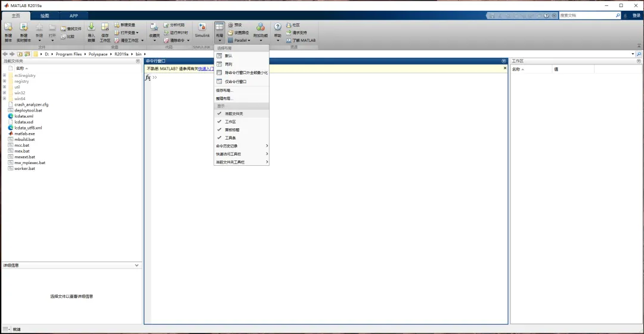Viewport: 644px width, 334px height.
Task: Click the 保存工作区 (Save Workspace) icon
Action: coord(105,27)
